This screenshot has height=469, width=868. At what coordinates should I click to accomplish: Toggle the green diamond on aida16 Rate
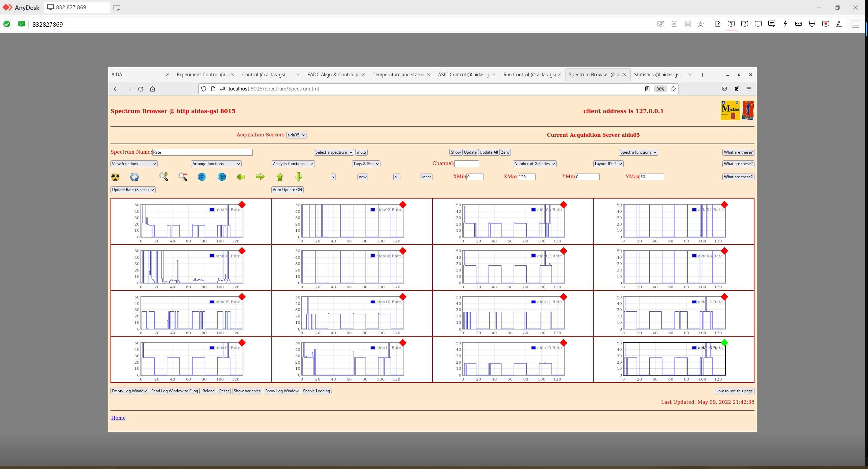[x=724, y=343]
